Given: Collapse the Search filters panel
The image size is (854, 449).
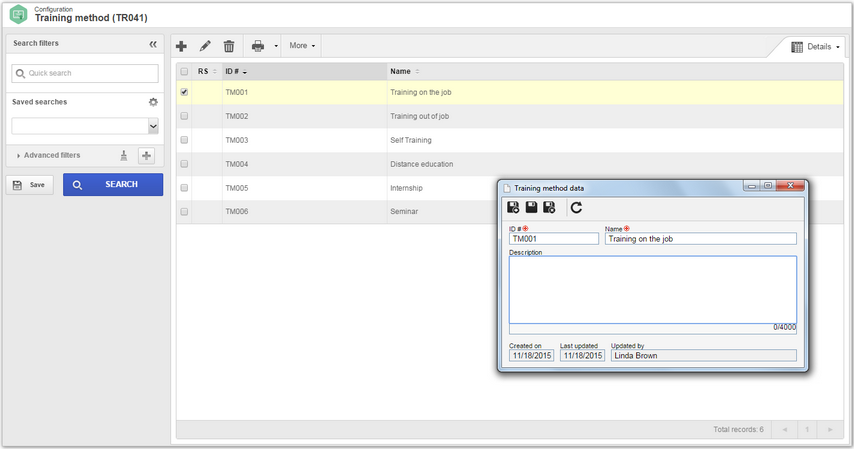Looking at the screenshot, I should pyautogui.click(x=153, y=44).
